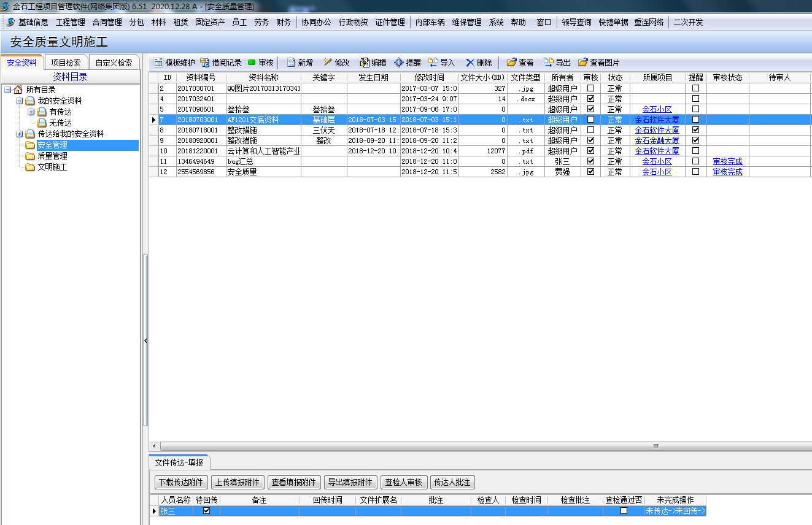Open 借阅记录 from the toolbar
The image size is (812, 525).
pyautogui.click(x=205, y=63)
